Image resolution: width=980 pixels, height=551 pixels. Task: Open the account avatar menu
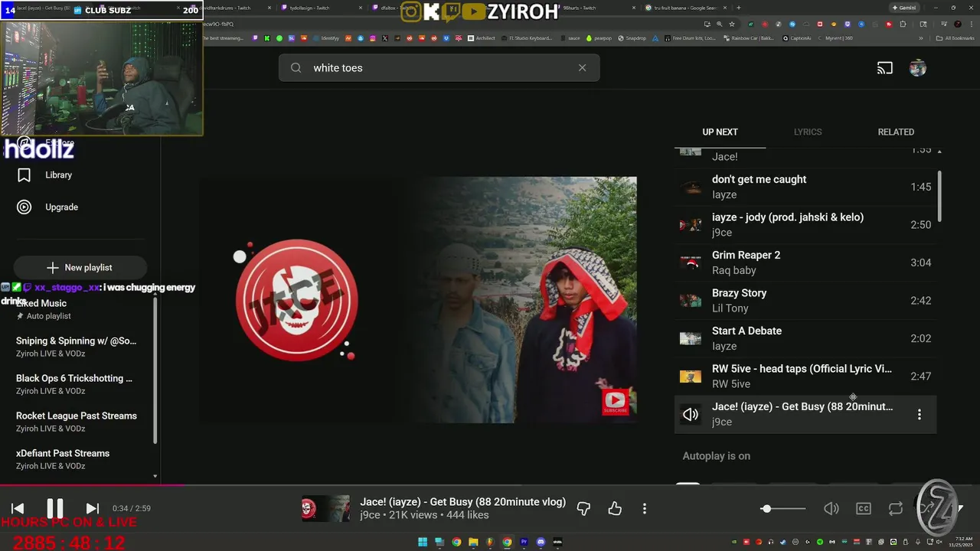[918, 68]
